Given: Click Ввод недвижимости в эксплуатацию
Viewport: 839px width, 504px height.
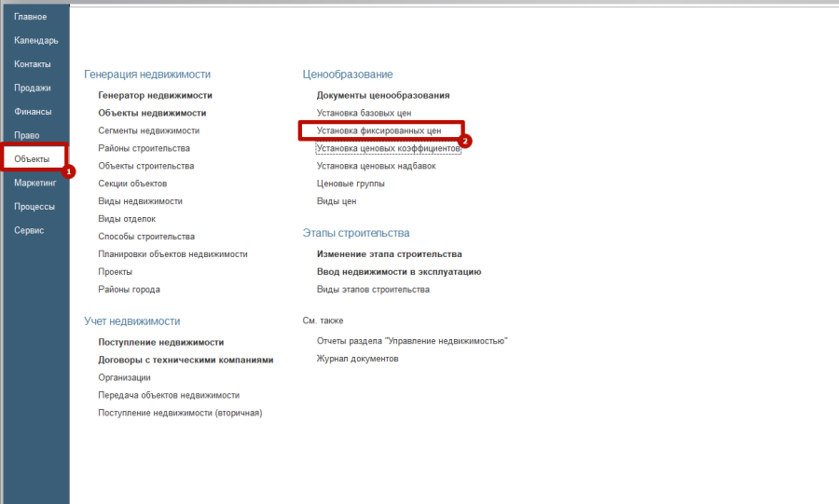Looking at the screenshot, I should click(x=398, y=272).
